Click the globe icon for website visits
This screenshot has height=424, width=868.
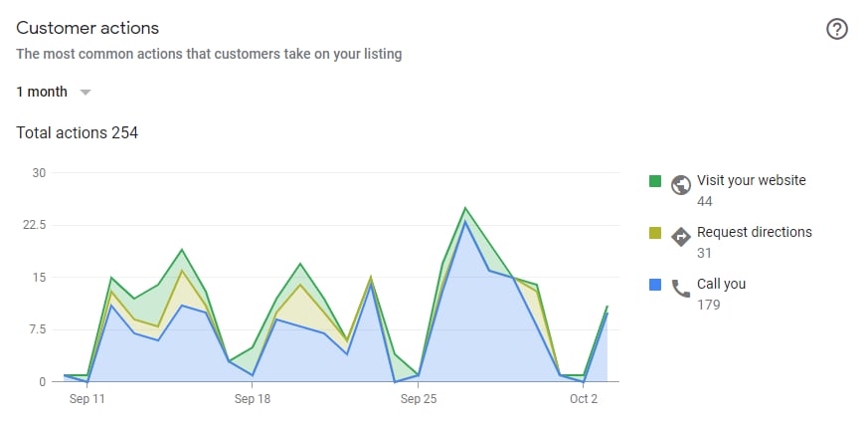point(681,185)
